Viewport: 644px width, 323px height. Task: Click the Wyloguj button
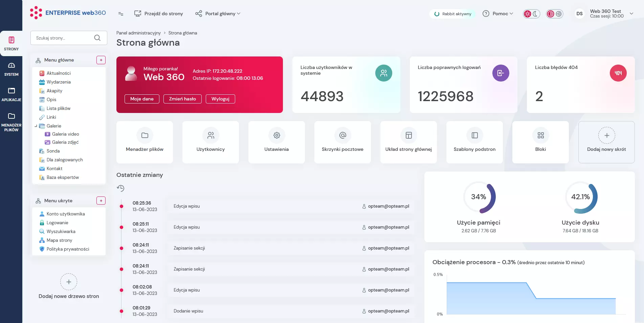[x=220, y=99]
